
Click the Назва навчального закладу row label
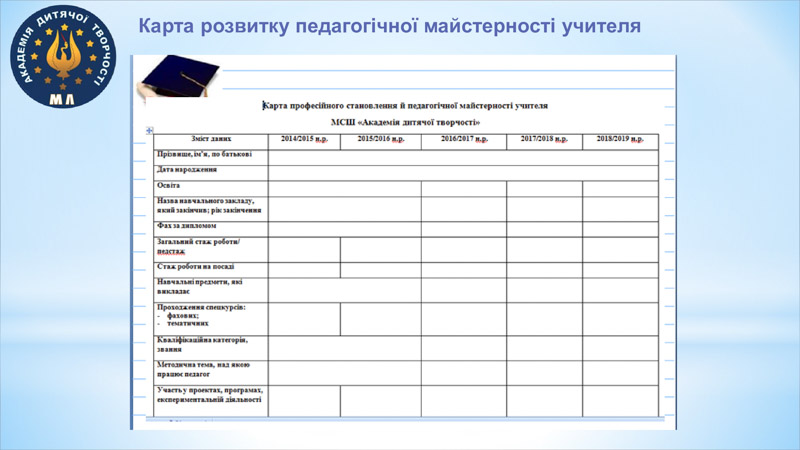pos(209,206)
